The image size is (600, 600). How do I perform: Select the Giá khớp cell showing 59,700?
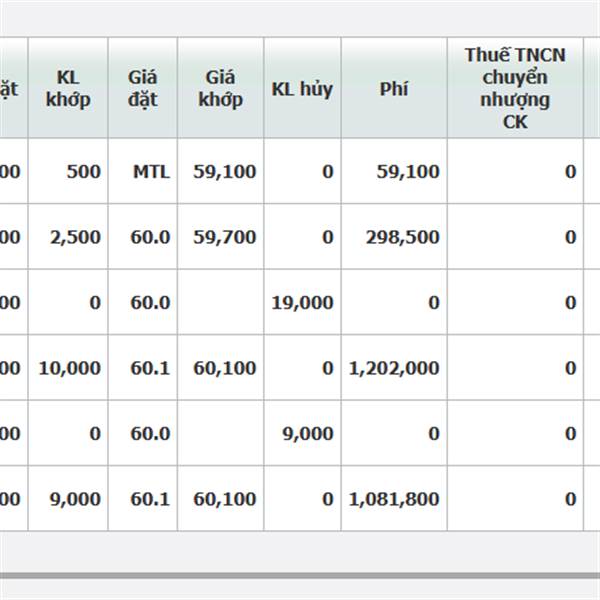tap(221, 236)
